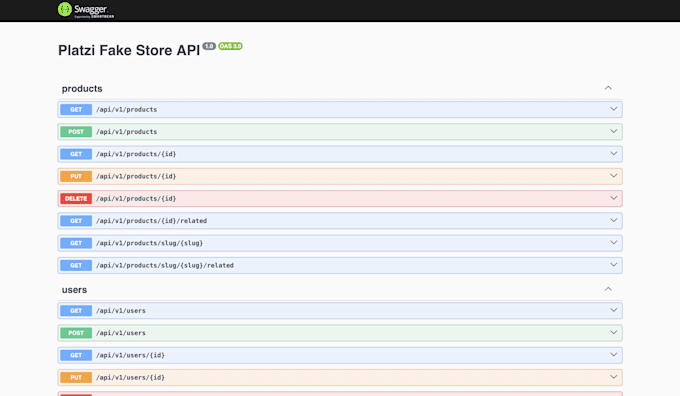Select the users section heading
Viewport: 680px width, 396px height.
(x=74, y=290)
